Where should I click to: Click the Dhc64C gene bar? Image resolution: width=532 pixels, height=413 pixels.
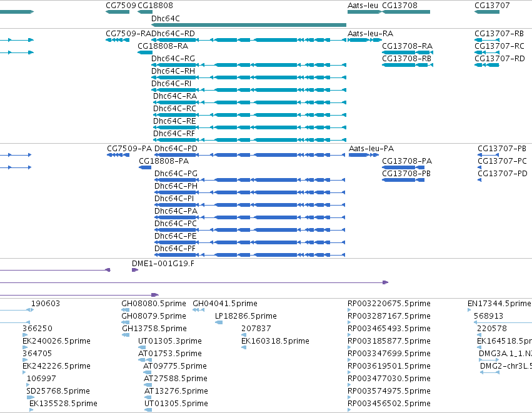point(249,25)
